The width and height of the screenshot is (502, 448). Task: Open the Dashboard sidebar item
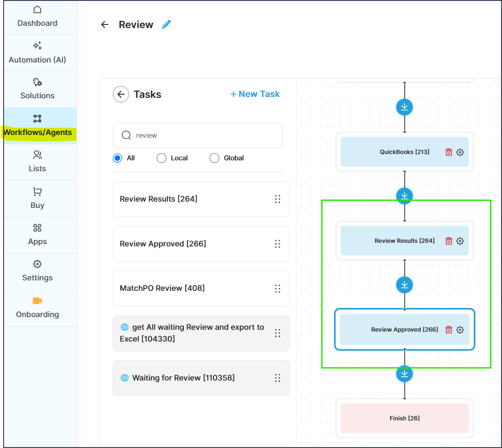38,17
